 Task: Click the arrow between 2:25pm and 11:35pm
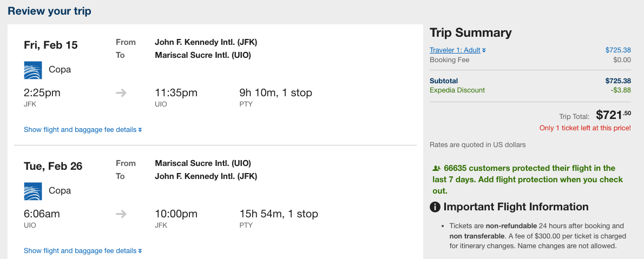pyautogui.click(x=121, y=93)
